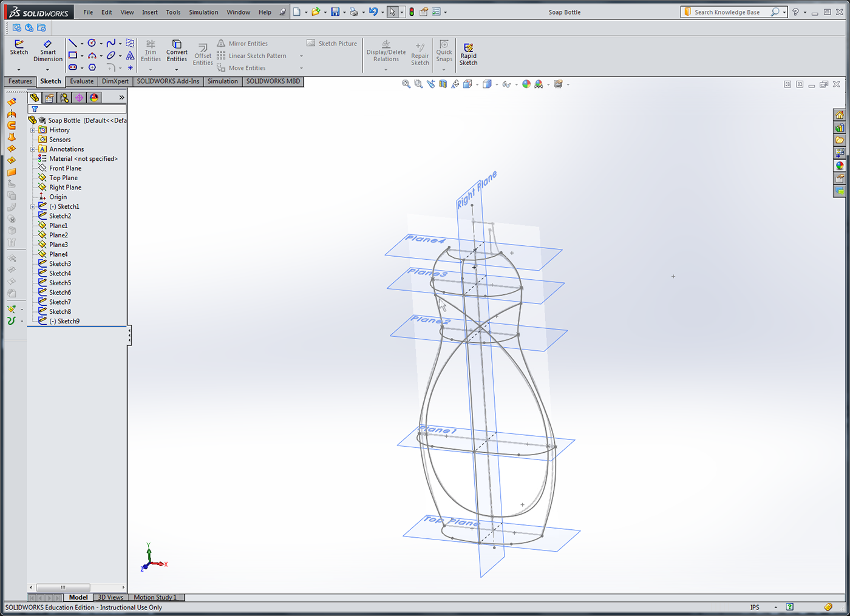850x616 pixels.
Task: Click the Zoom to Fit icon
Action: 406,84
